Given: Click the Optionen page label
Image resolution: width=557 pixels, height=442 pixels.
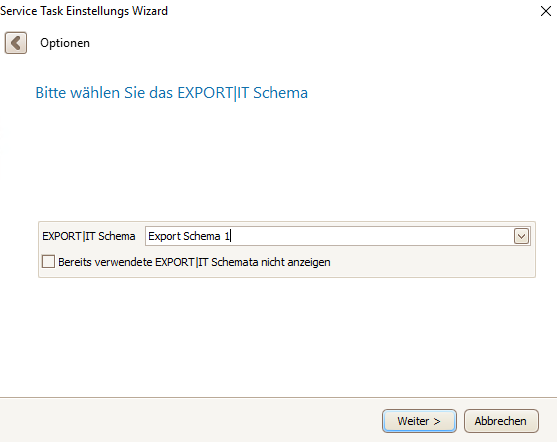Looking at the screenshot, I should click(x=65, y=43).
